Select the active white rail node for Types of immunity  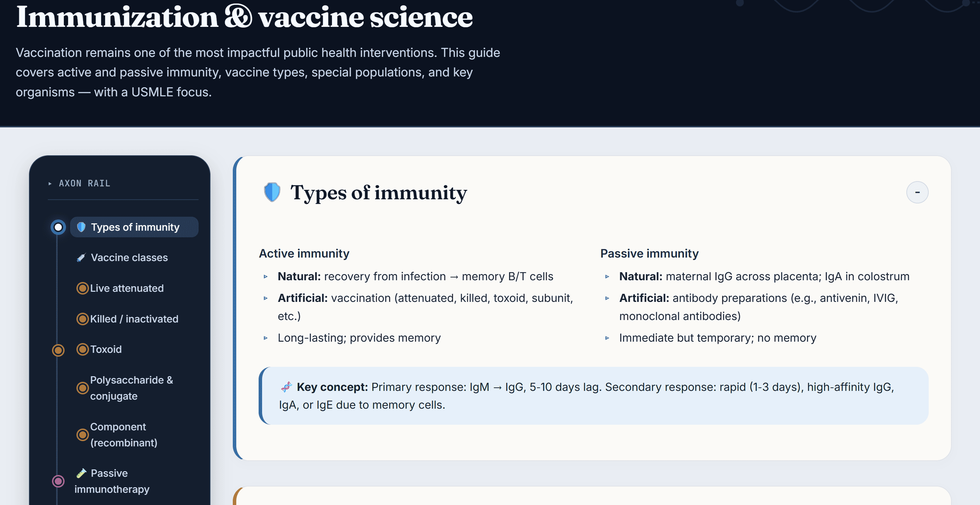tap(58, 227)
